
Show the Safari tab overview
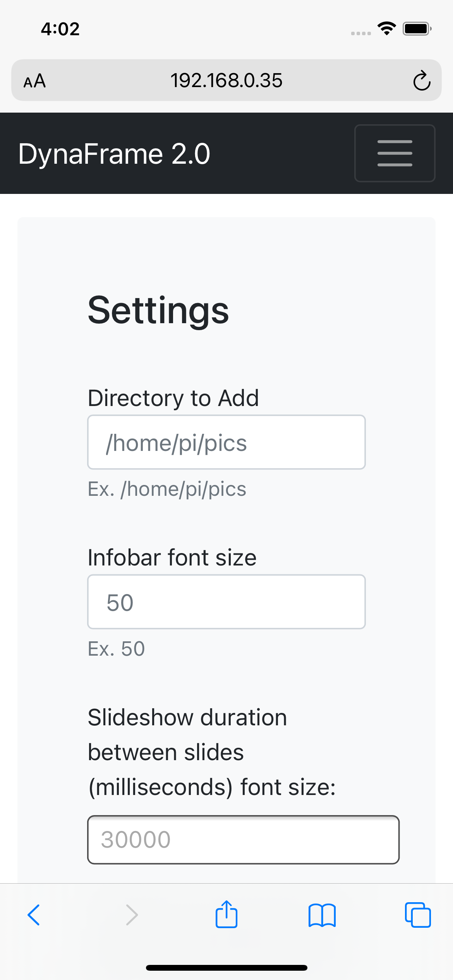coord(418,915)
